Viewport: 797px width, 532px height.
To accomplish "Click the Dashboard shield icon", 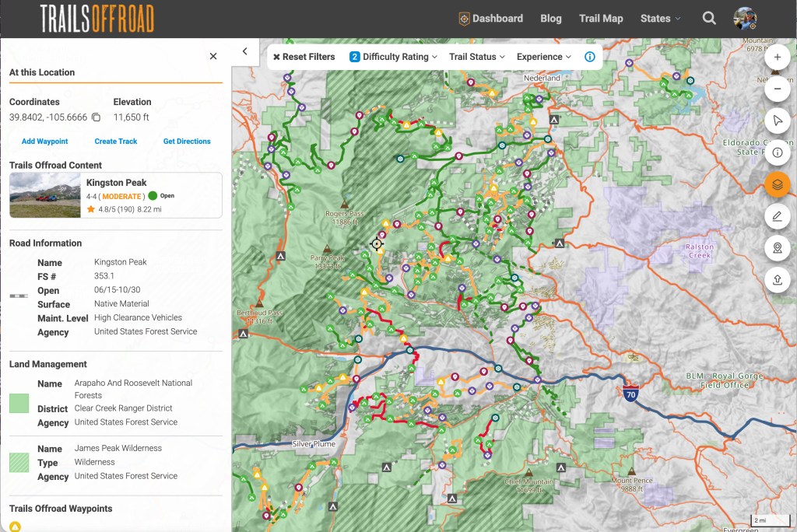I will 464,19.
